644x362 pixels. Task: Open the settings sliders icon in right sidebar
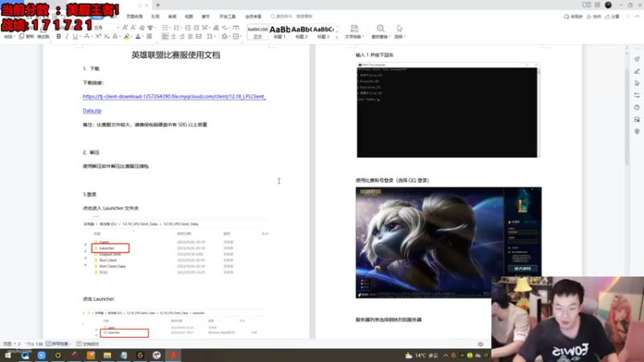click(637, 95)
